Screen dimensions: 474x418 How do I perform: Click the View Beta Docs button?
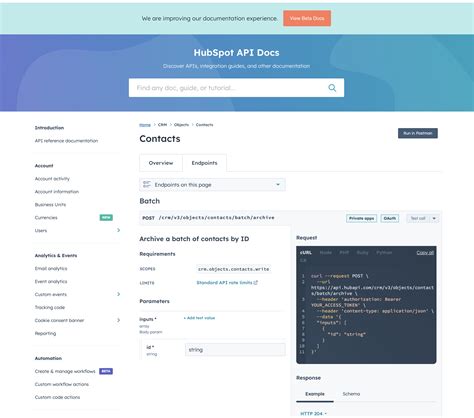307,18
